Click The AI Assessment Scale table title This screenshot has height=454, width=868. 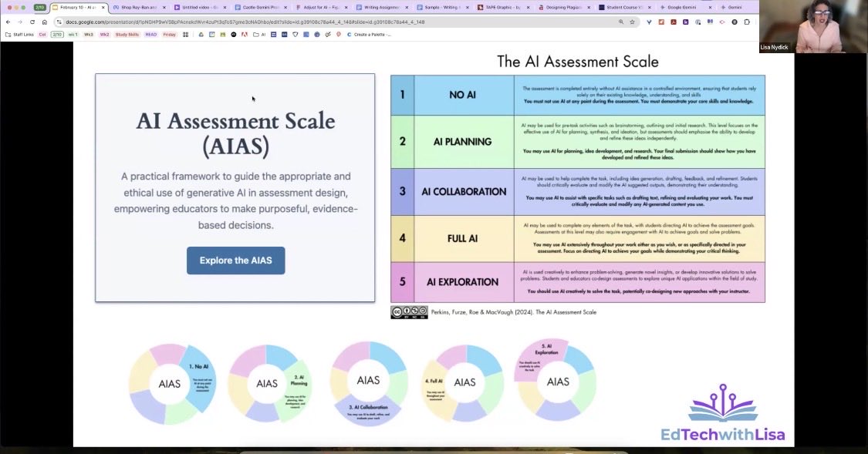click(578, 62)
